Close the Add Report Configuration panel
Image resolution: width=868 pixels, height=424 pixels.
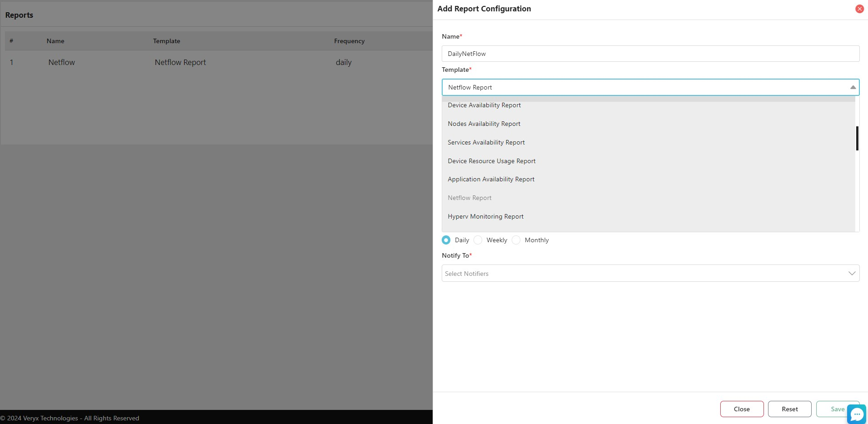pos(859,9)
